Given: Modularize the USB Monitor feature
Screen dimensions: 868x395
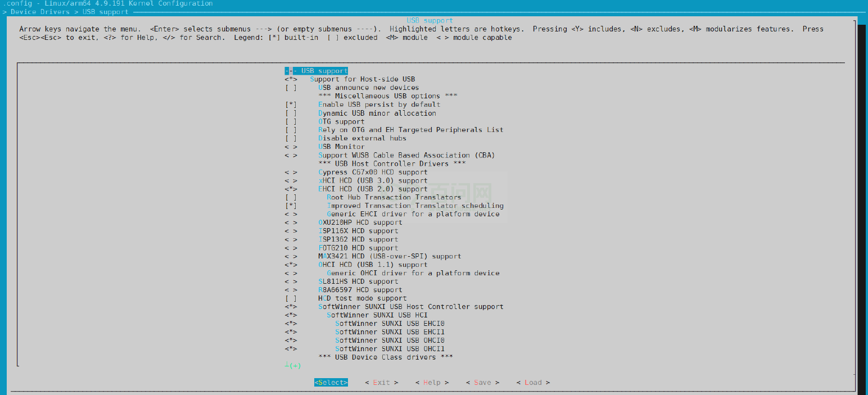Looking at the screenshot, I should [x=340, y=146].
